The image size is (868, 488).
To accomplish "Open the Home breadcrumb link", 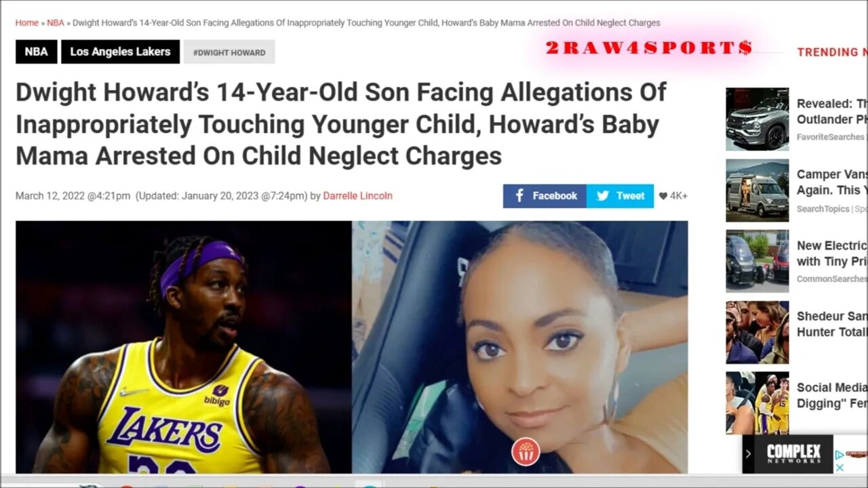I will click(27, 22).
